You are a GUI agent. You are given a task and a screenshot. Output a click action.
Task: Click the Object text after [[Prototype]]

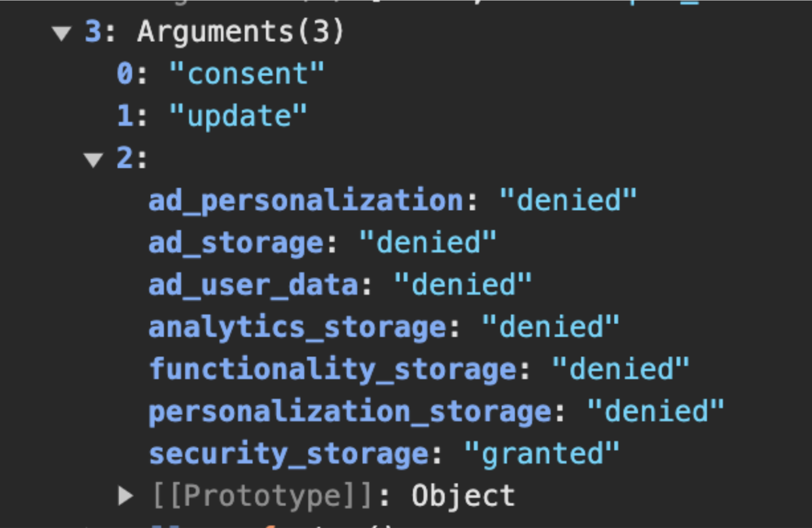point(463,496)
